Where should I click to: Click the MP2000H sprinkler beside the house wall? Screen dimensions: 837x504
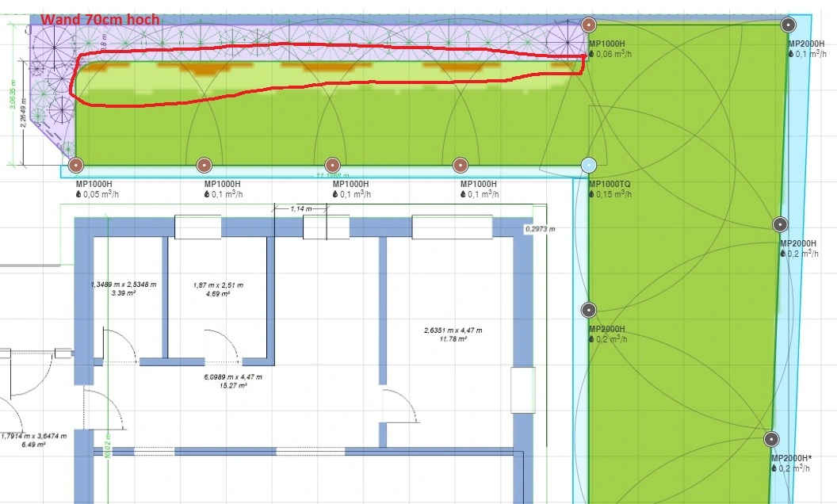[x=588, y=309]
